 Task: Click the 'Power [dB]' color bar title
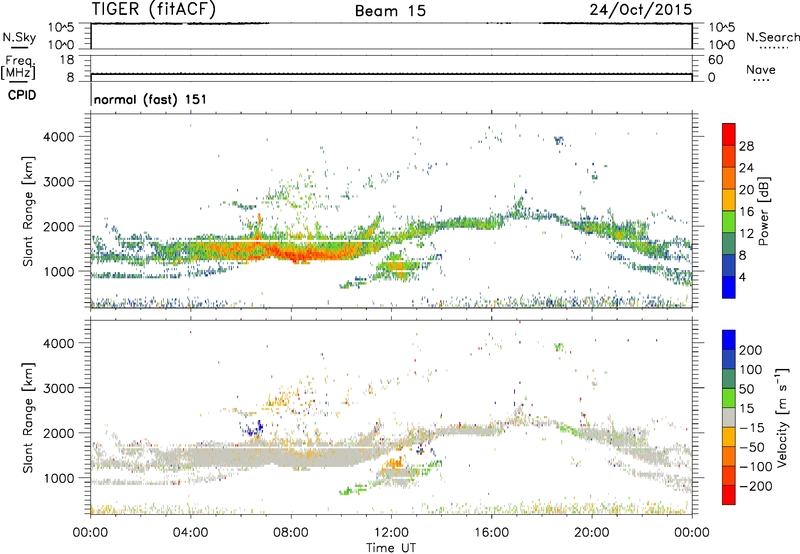tap(763, 211)
